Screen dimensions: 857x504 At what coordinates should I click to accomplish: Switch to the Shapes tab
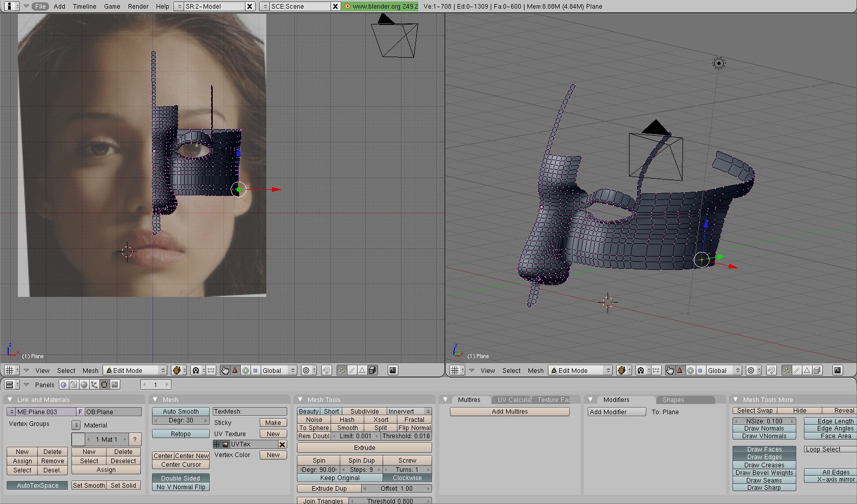coord(673,399)
